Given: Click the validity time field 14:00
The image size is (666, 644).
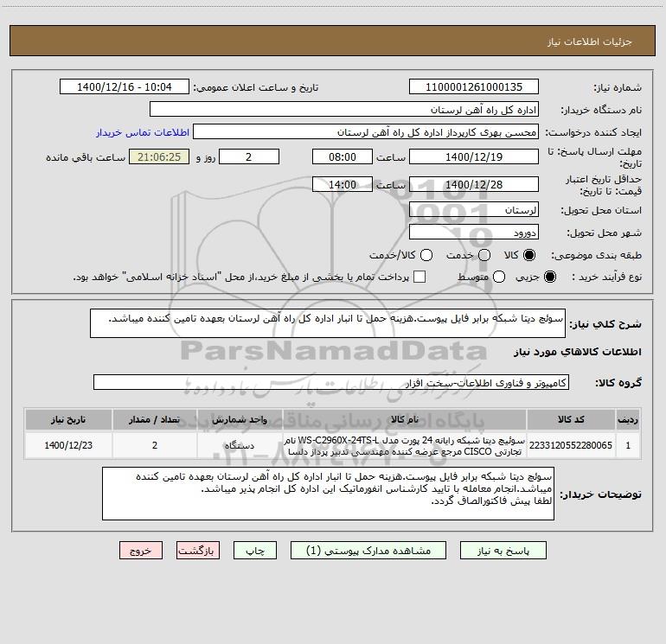Looking at the screenshot, I should [x=343, y=184].
